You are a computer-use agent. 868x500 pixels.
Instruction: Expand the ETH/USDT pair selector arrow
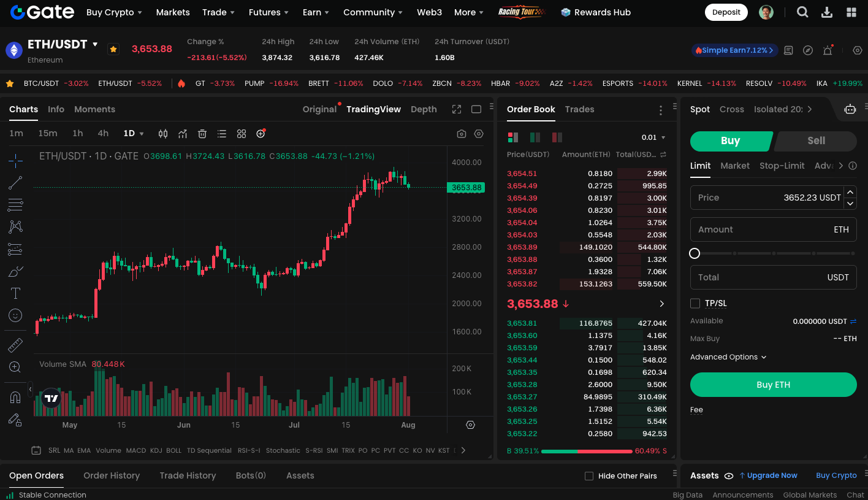(x=95, y=44)
